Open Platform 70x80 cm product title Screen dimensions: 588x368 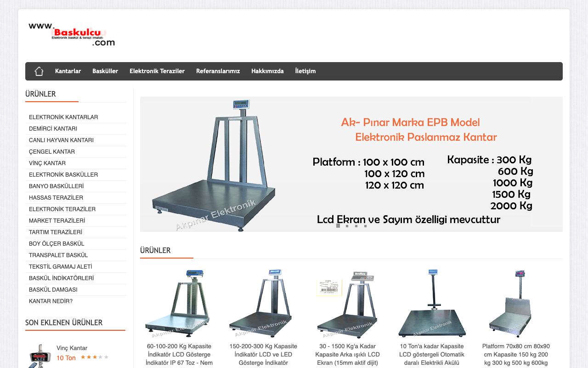point(516,355)
